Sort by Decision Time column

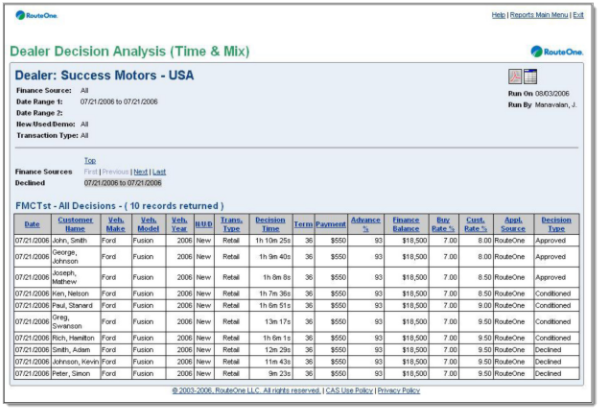[x=270, y=224]
